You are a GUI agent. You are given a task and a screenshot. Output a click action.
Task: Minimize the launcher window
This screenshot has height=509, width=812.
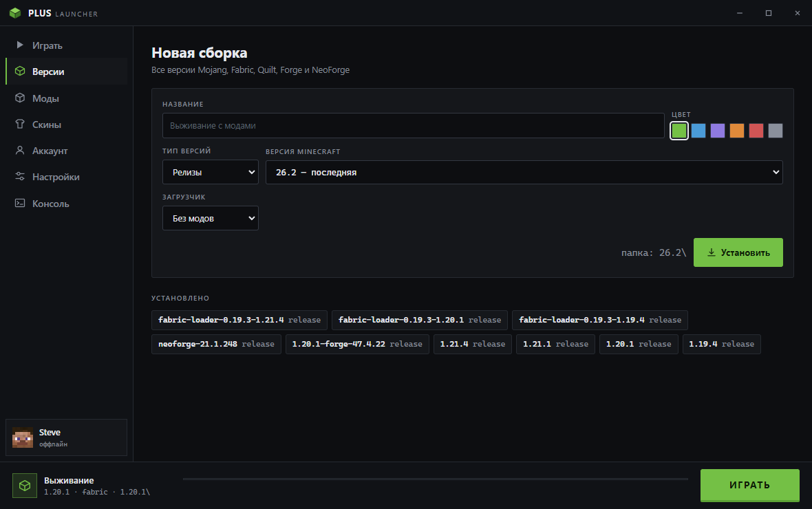(x=740, y=13)
